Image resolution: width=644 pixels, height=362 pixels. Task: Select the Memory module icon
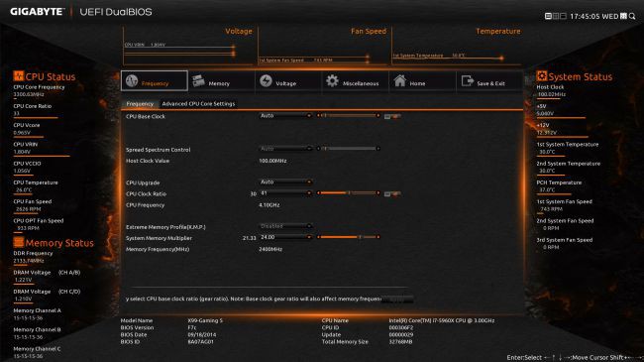[x=198, y=80]
